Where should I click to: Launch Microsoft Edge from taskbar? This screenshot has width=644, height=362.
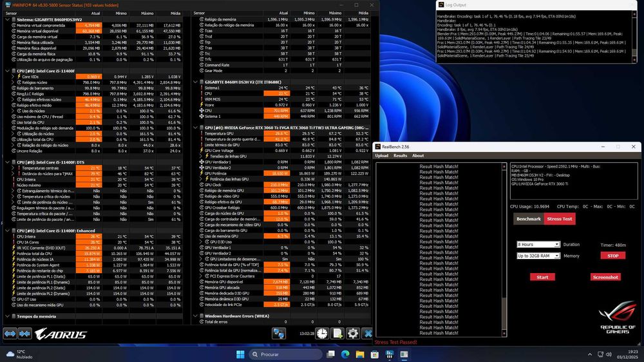pyautogui.click(x=345, y=354)
